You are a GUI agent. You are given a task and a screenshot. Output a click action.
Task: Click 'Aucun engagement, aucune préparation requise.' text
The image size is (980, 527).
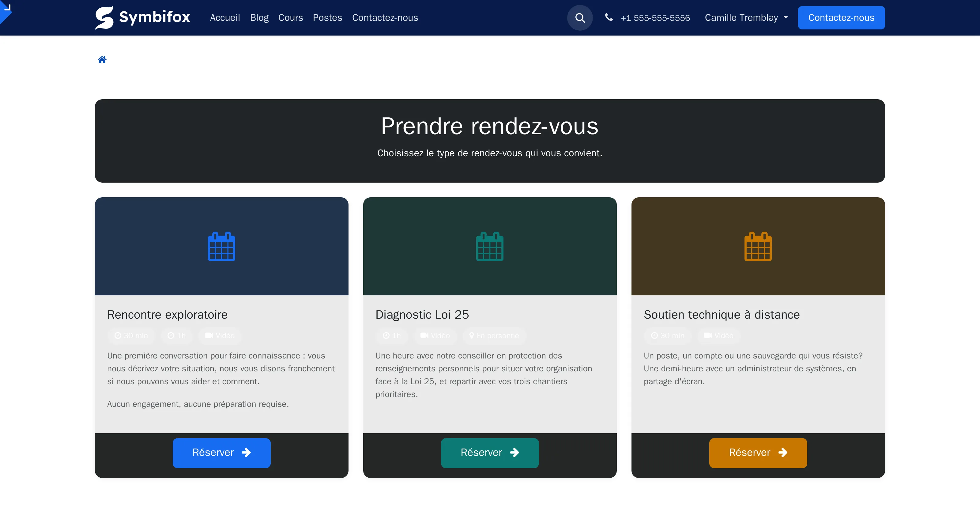[198, 404]
